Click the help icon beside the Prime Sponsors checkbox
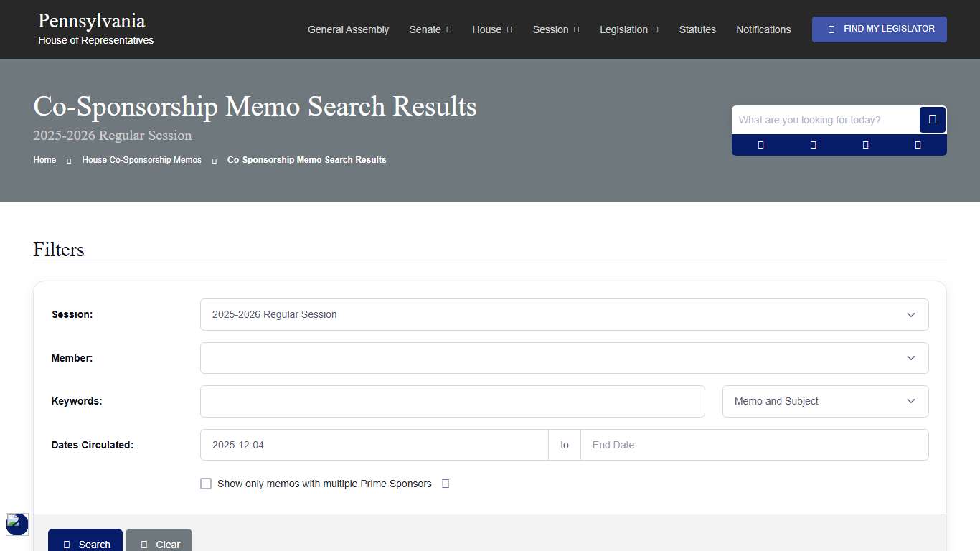Screen dimensions: 980x551 point(446,484)
